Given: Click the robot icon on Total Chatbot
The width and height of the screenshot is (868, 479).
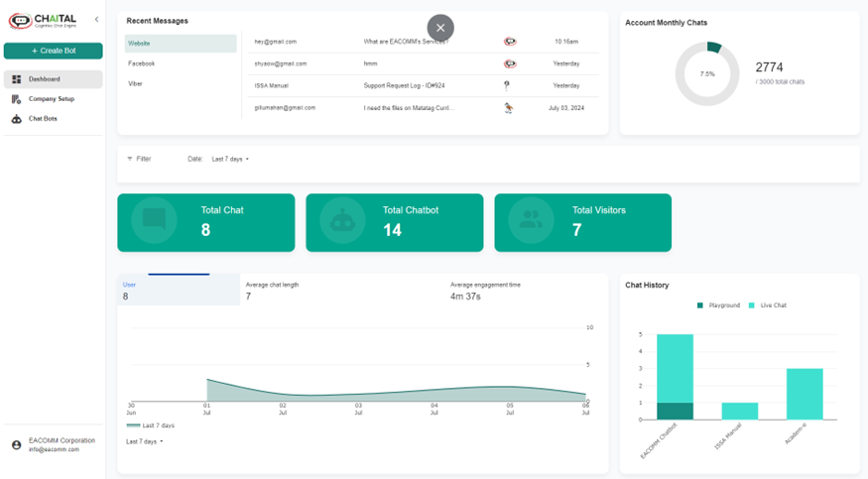Looking at the screenshot, I should tap(342, 221).
